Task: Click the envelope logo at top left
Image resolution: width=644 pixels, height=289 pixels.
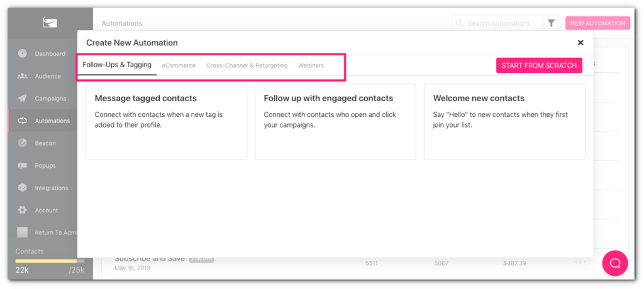Action: [50, 22]
